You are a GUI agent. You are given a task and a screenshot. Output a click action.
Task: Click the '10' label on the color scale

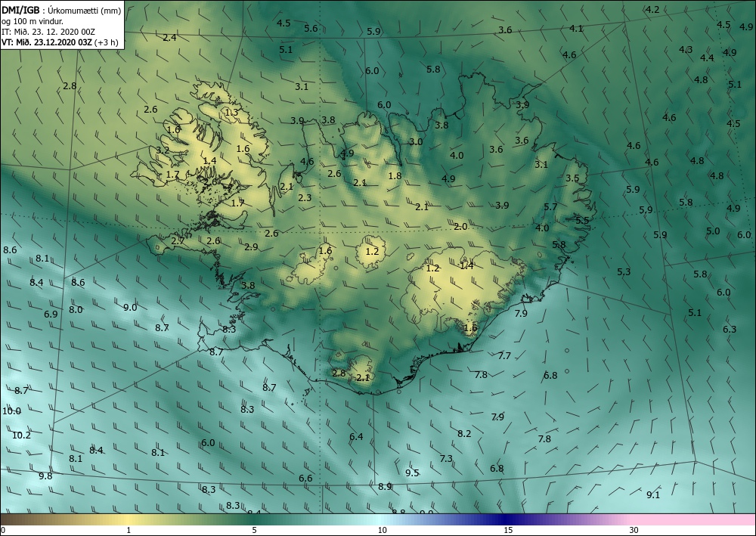tap(382, 530)
